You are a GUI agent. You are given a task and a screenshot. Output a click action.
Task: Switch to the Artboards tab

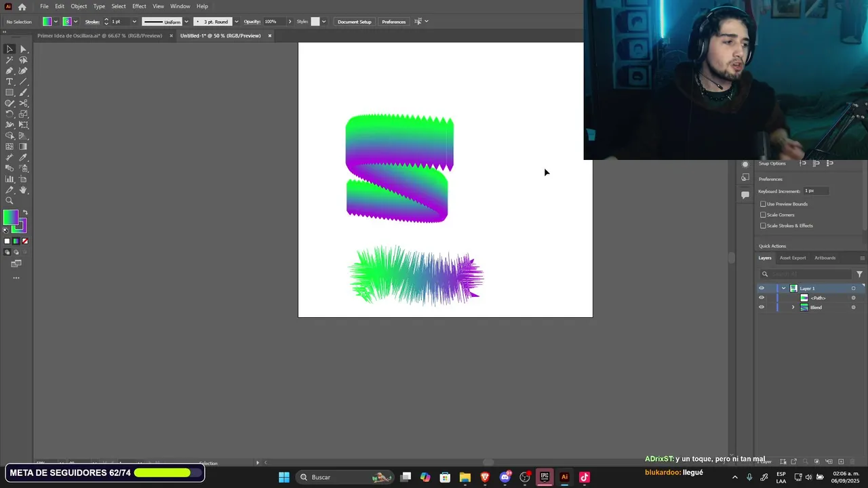pyautogui.click(x=825, y=258)
